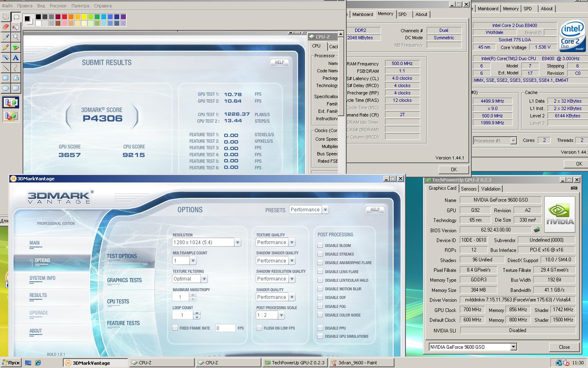Image resolution: width=588 pixels, height=368 pixels.
Task: Select the white color swatch in Paint palette
Action: [38, 23]
